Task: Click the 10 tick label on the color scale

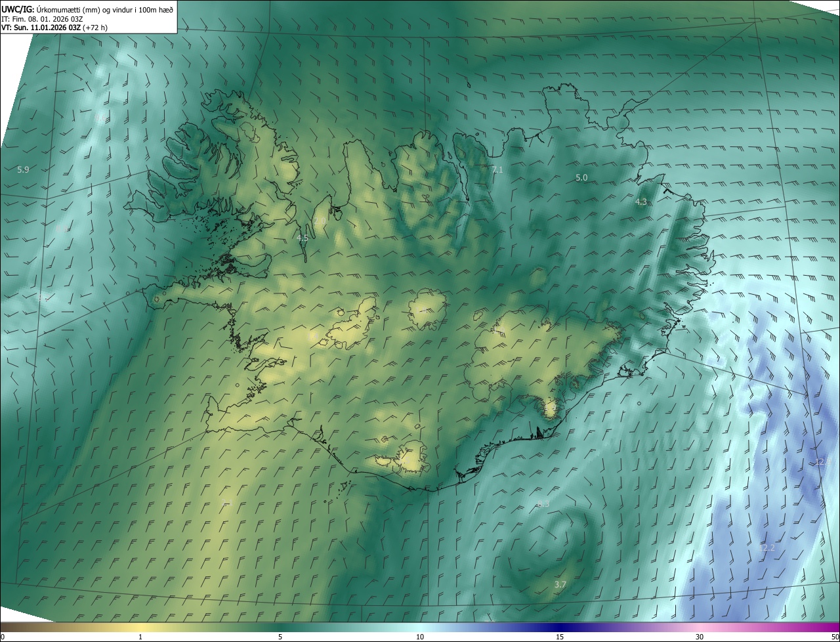Action: click(x=419, y=637)
